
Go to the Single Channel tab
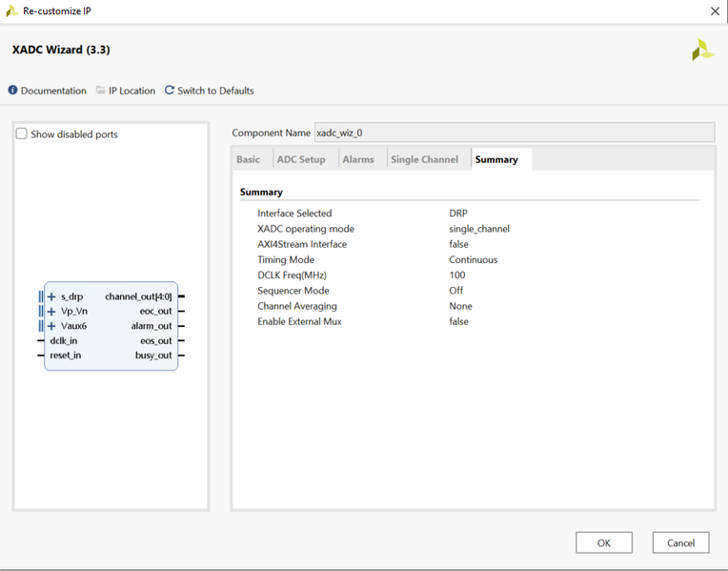pyautogui.click(x=424, y=159)
